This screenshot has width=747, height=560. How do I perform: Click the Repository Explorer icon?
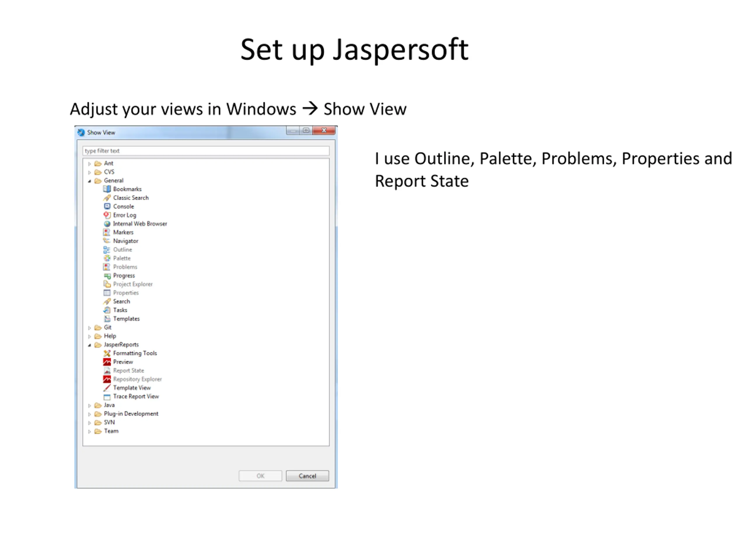[x=107, y=379]
